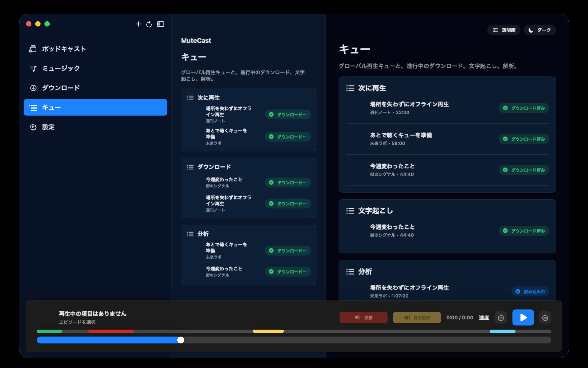Go to ダウンロード in the sidebar
Screen dimensions: 588x368
[96, 88]
